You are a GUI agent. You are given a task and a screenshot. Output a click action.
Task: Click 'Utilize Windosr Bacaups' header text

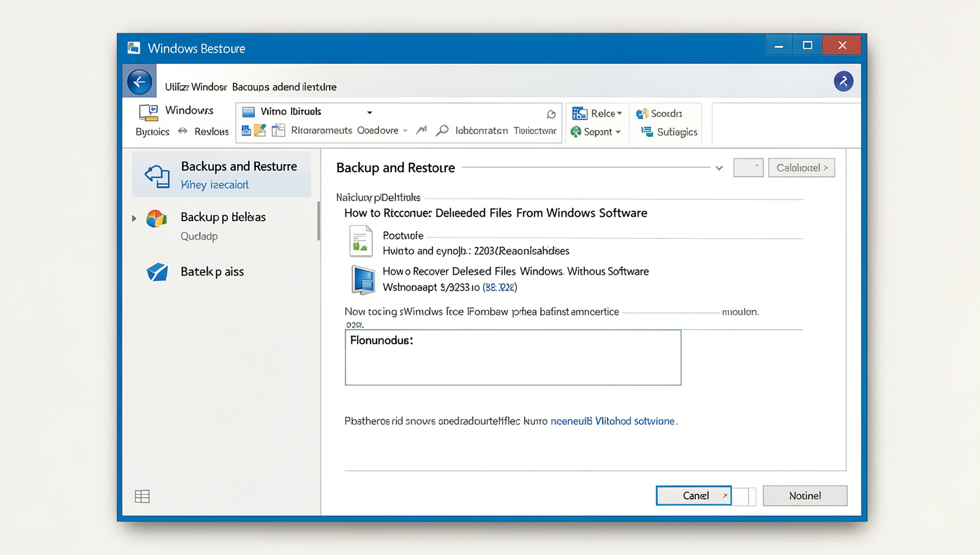251,86
